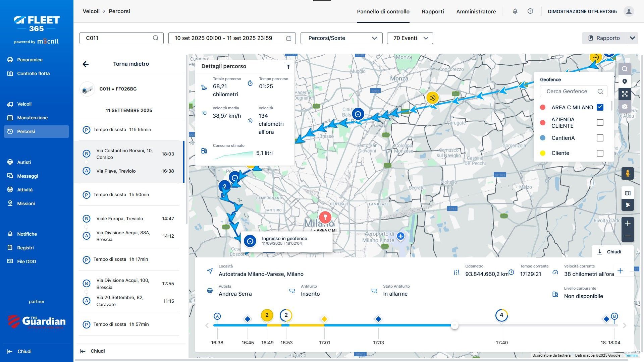
Task: Click the Termini link on the map
Action: click(631, 355)
